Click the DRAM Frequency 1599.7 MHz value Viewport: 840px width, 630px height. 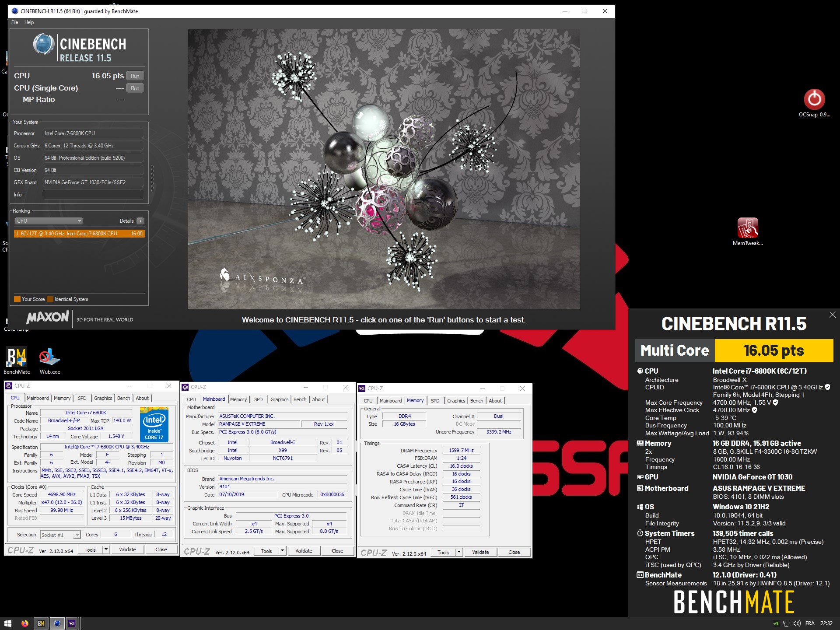coord(461,450)
